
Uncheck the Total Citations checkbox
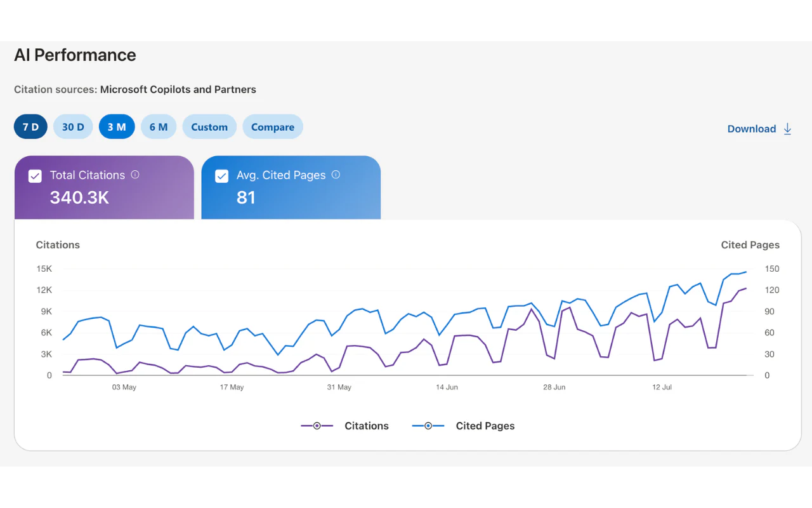(x=35, y=176)
